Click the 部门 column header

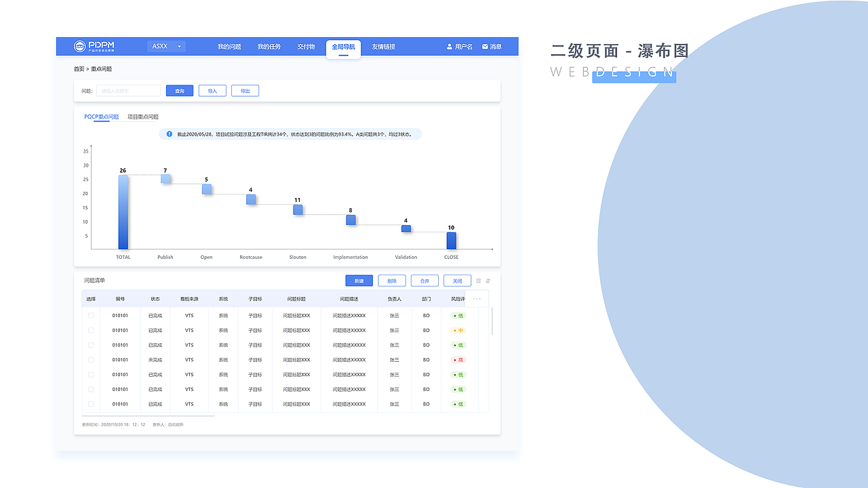coord(426,299)
